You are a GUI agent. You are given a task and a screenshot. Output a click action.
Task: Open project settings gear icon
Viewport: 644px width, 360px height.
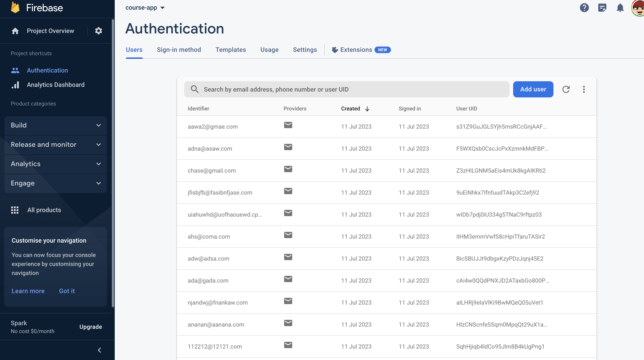[99, 31]
